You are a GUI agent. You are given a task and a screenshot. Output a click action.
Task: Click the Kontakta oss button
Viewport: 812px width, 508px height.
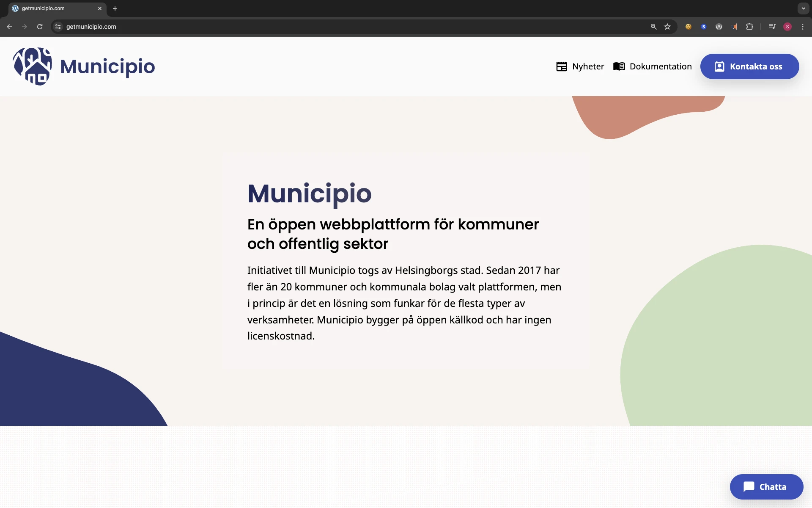coord(749,66)
